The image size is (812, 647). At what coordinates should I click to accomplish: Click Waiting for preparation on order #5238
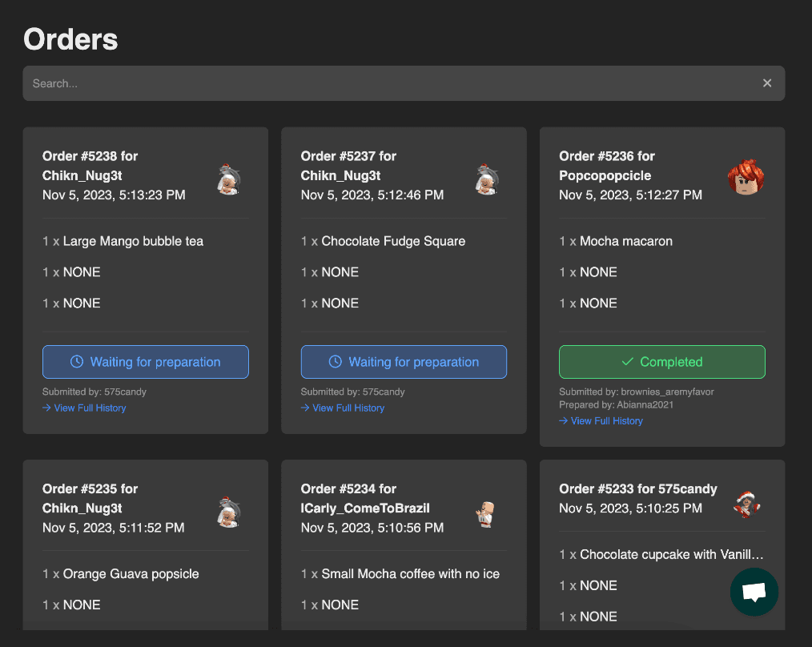pos(146,362)
